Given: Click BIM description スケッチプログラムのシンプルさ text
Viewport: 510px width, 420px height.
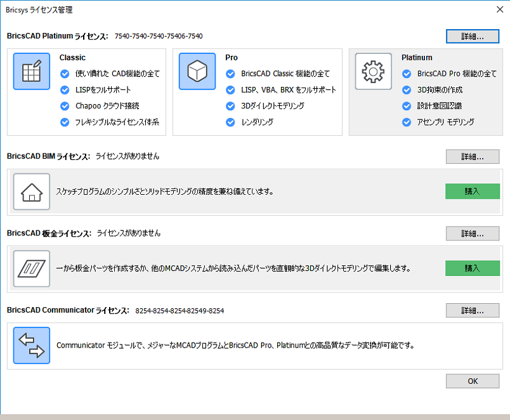Looking at the screenshot, I should [x=165, y=192].
